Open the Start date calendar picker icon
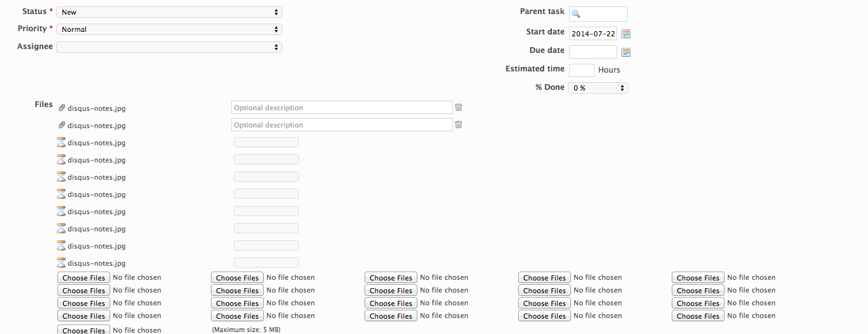The image size is (868, 334). 626,34
